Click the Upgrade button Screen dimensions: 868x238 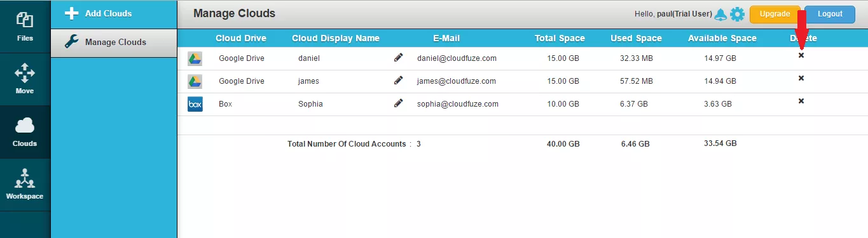[775, 14]
